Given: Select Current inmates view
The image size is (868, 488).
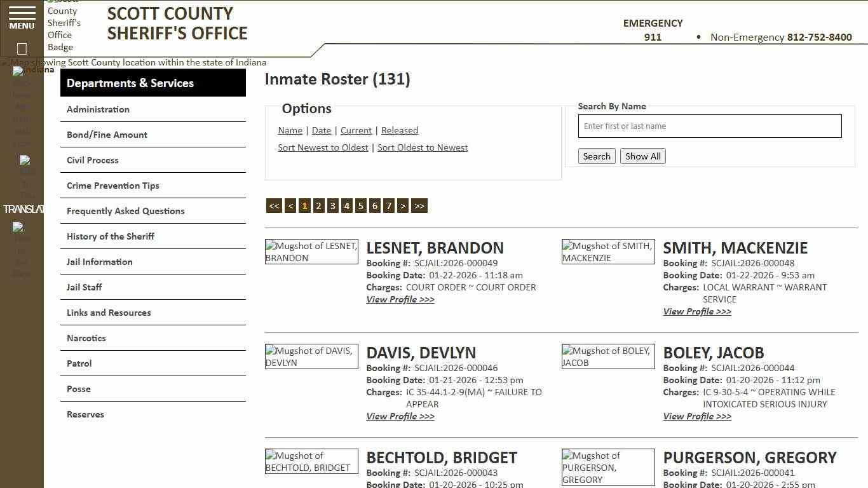Looking at the screenshot, I should pos(356,130).
